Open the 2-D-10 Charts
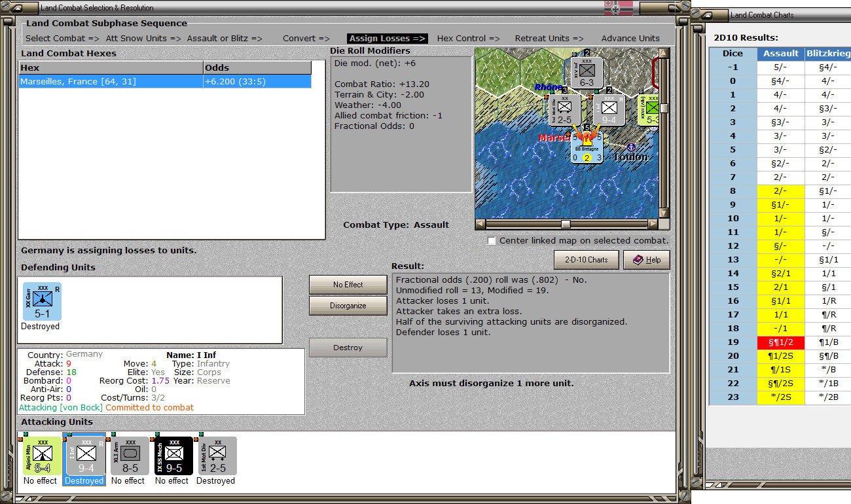Viewport: 851px width, 504px height. [586, 260]
